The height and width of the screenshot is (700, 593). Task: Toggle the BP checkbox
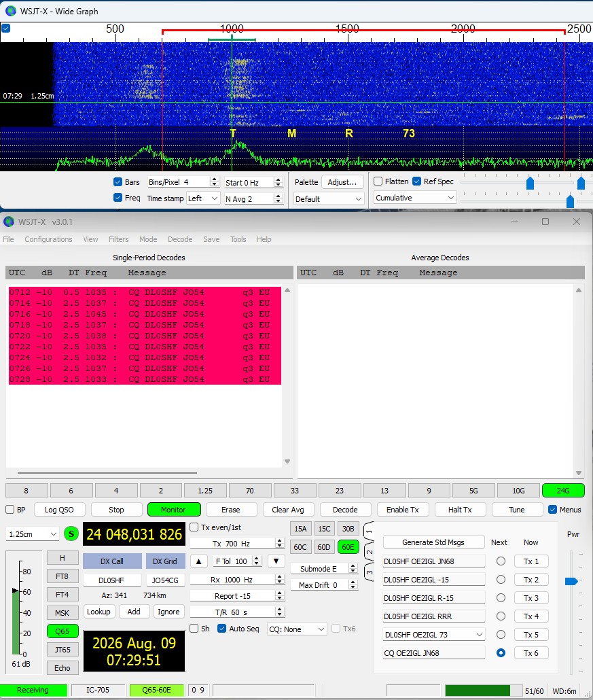pyautogui.click(x=10, y=510)
